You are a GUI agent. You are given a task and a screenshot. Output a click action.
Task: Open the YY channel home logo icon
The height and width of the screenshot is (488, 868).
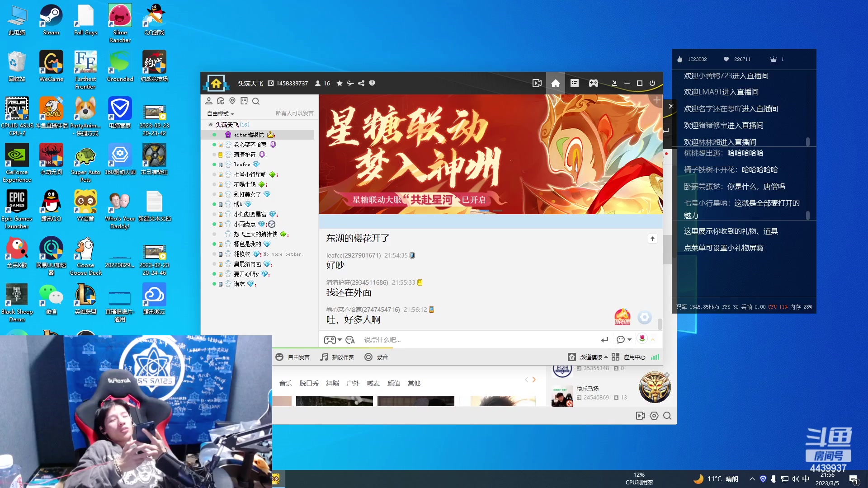tap(216, 83)
